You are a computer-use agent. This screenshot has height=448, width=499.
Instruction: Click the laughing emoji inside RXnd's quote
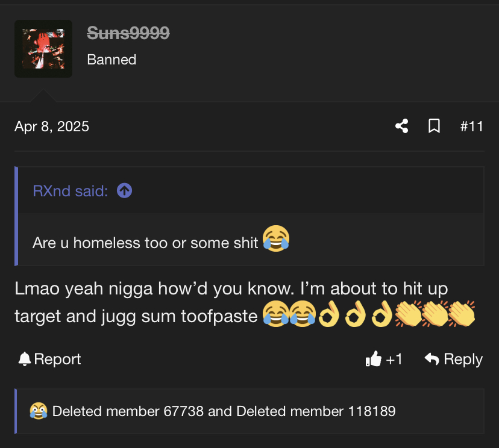(x=276, y=238)
